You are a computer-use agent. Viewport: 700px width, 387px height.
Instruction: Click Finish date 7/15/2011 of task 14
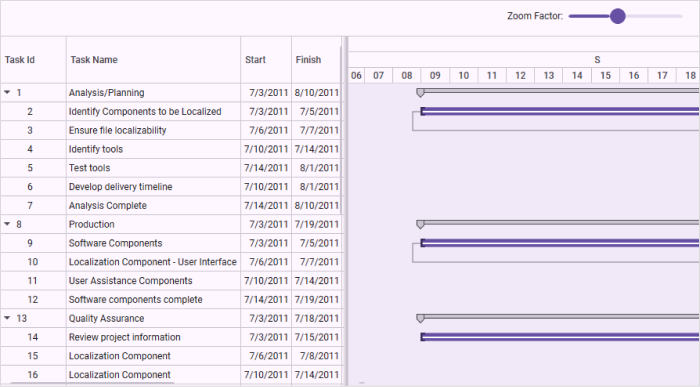coord(317,337)
